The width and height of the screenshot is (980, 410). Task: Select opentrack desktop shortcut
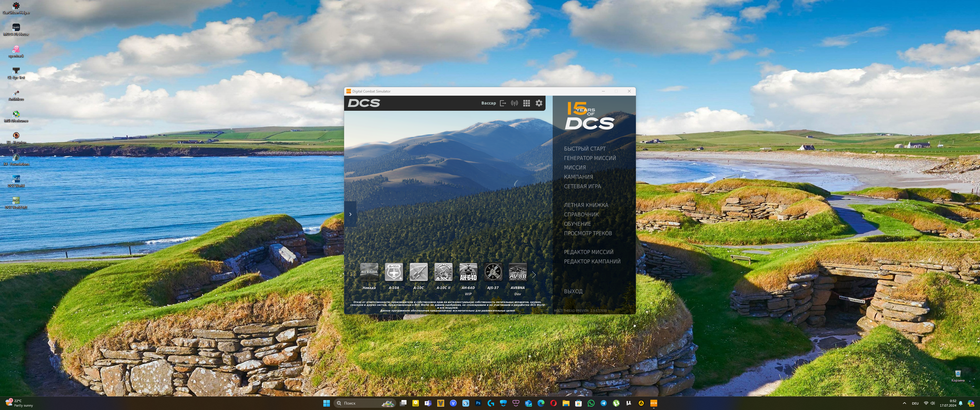click(16, 52)
